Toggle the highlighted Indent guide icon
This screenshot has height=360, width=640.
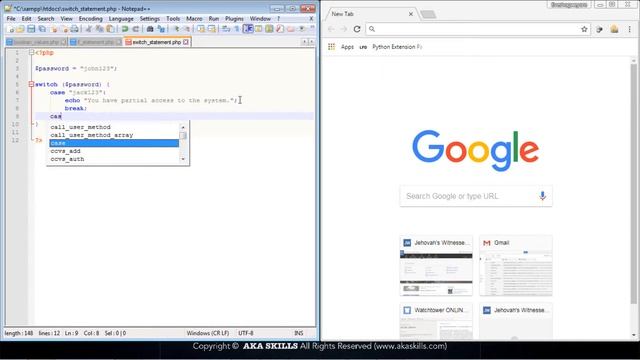248,29
